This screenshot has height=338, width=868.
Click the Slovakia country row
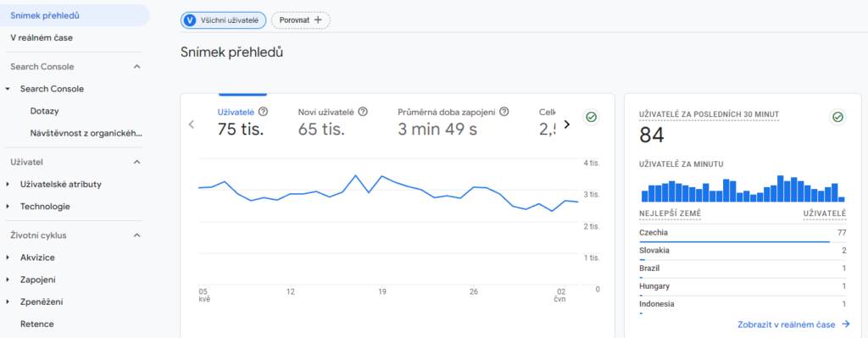[x=743, y=251]
